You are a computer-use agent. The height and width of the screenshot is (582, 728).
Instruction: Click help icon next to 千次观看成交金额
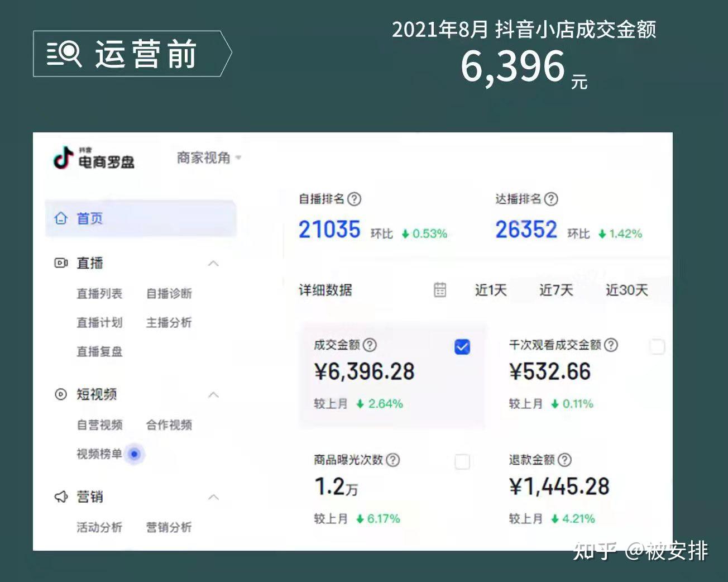pyautogui.click(x=611, y=345)
